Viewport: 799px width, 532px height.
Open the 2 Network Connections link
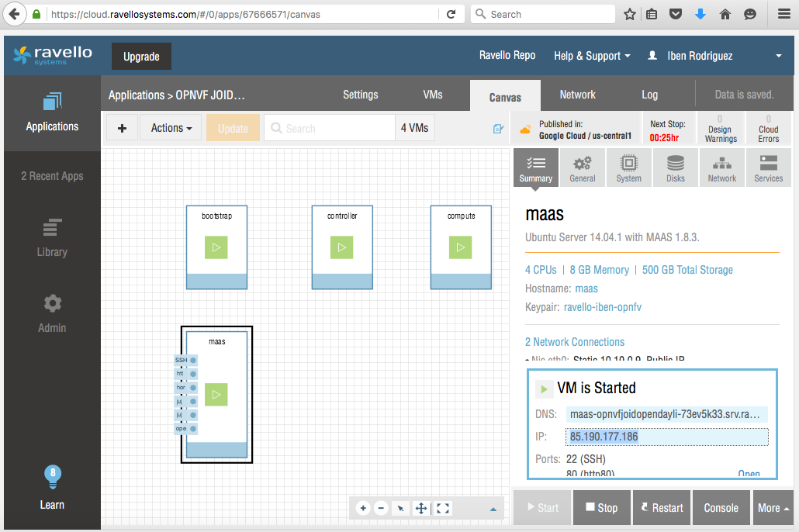click(x=575, y=342)
